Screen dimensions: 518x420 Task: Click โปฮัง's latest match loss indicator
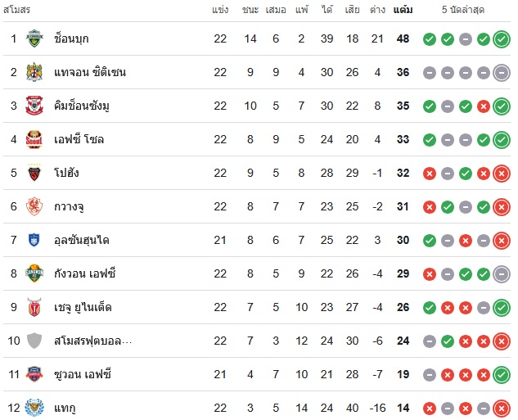tap(502, 173)
